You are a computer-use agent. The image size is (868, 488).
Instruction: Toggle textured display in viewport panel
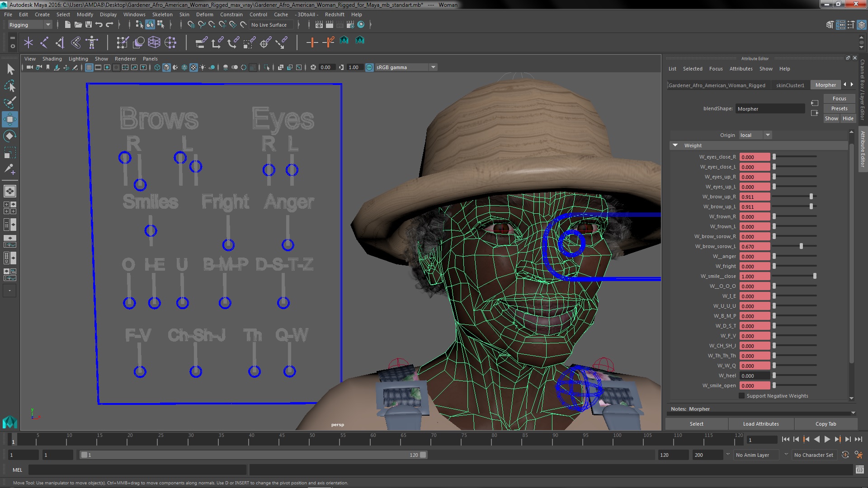pos(193,68)
